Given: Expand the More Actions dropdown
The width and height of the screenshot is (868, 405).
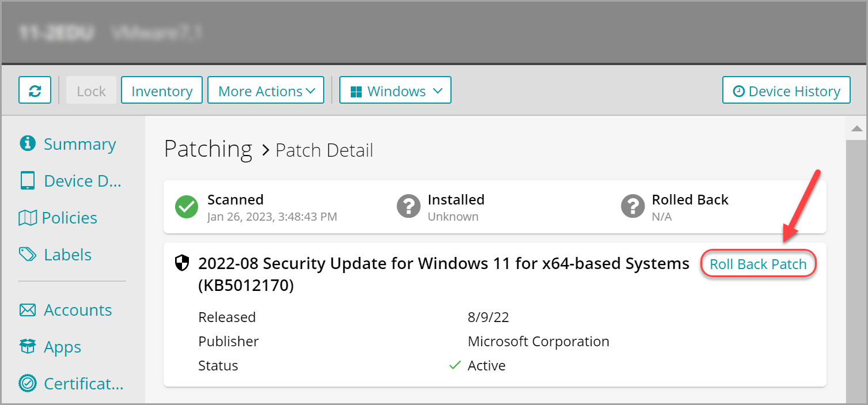Looking at the screenshot, I should click(266, 90).
